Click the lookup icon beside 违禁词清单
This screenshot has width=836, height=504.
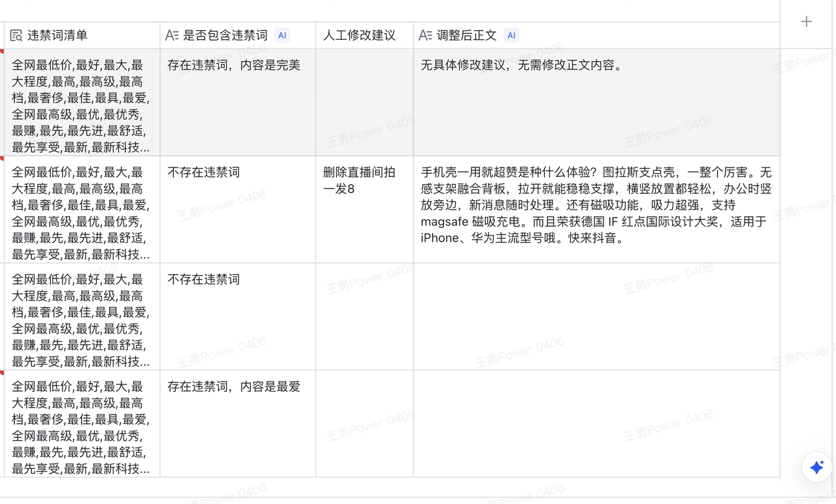(x=16, y=35)
